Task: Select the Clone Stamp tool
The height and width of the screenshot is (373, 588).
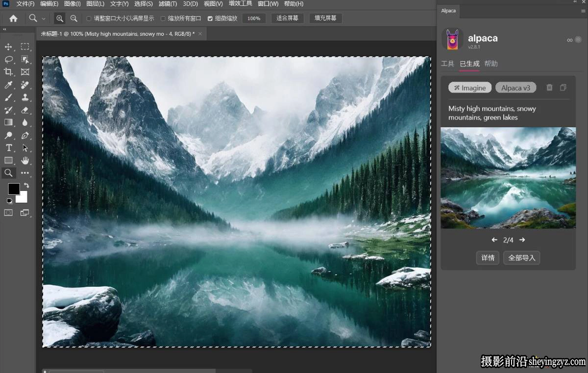Action: [25, 97]
